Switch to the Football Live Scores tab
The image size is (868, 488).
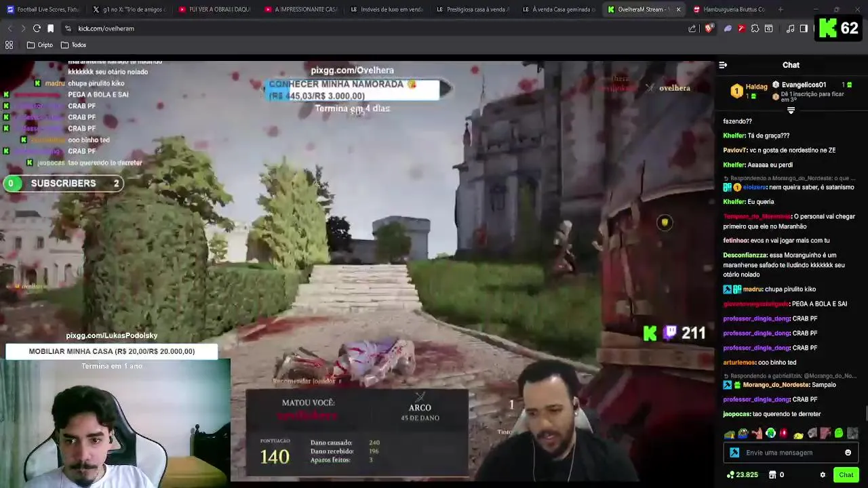(x=43, y=9)
